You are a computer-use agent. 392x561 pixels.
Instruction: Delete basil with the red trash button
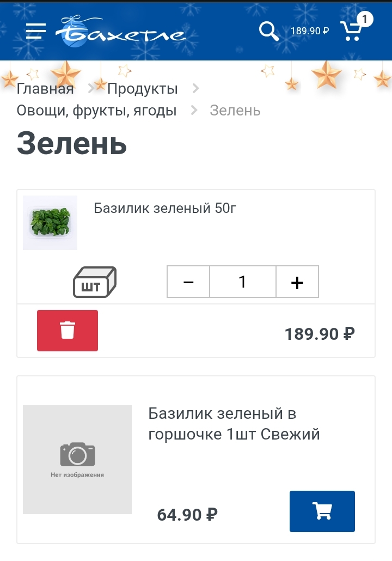pyautogui.click(x=68, y=331)
